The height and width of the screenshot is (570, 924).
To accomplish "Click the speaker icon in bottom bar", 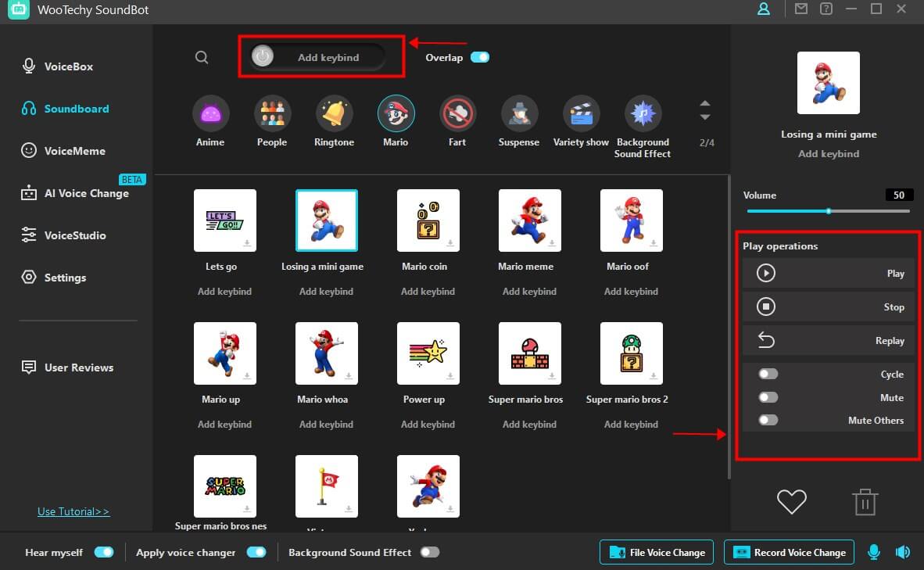I will (x=902, y=552).
